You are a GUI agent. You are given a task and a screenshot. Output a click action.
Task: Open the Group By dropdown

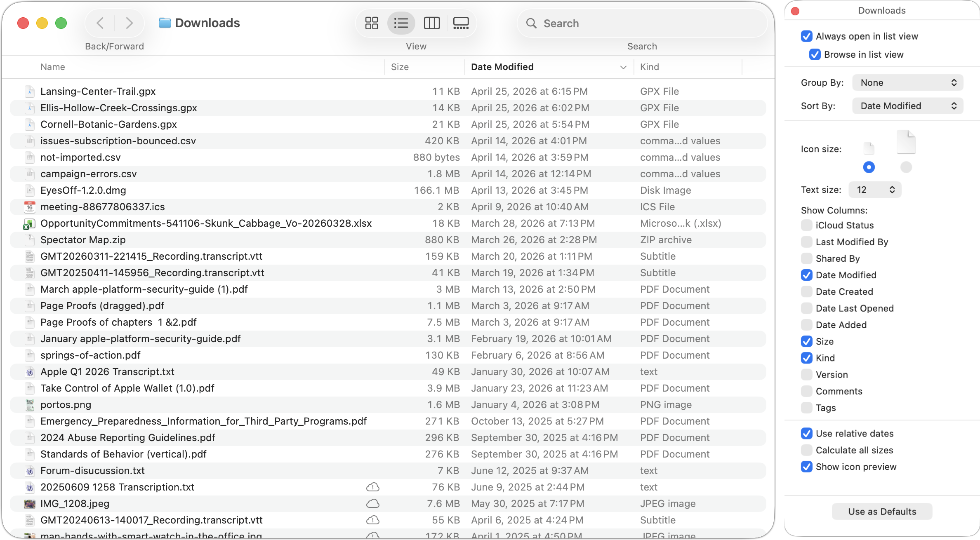(907, 82)
